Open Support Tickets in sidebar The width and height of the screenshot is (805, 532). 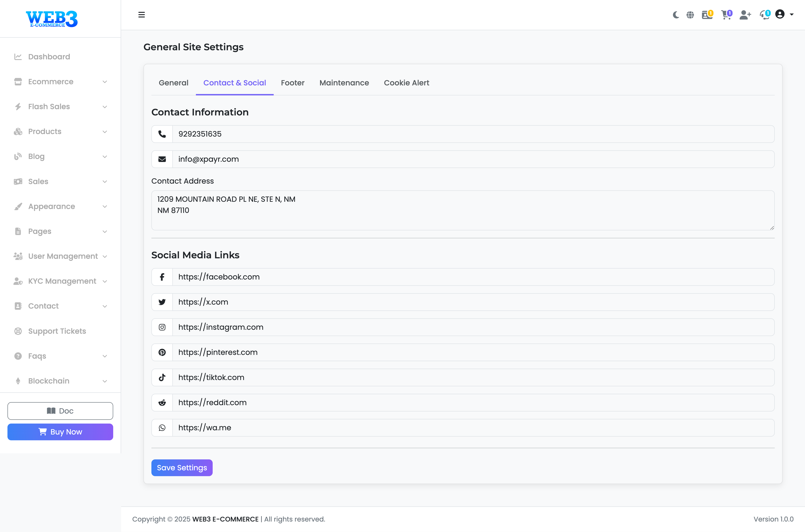(x=57, y=331)
